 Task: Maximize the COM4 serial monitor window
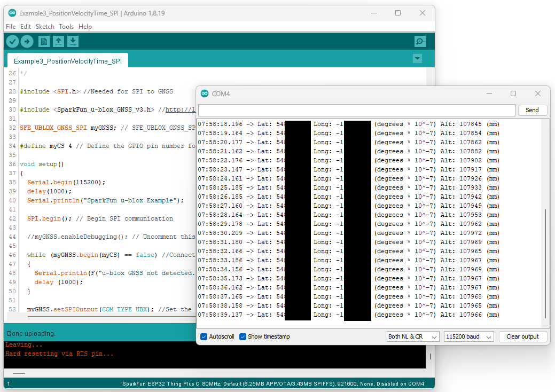click(513, 93)
